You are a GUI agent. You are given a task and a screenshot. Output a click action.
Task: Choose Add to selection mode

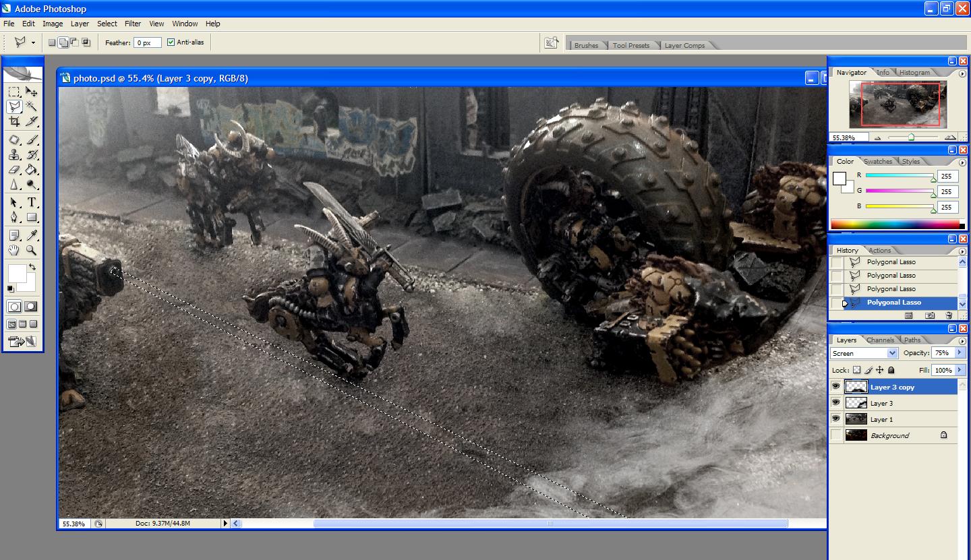tap(63, 42)
